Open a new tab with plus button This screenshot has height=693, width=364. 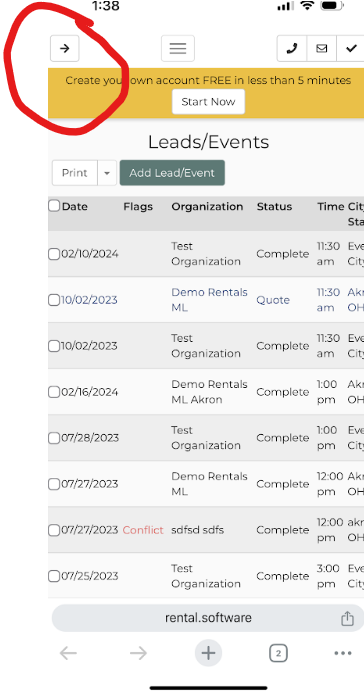click(x=208, y=653)
